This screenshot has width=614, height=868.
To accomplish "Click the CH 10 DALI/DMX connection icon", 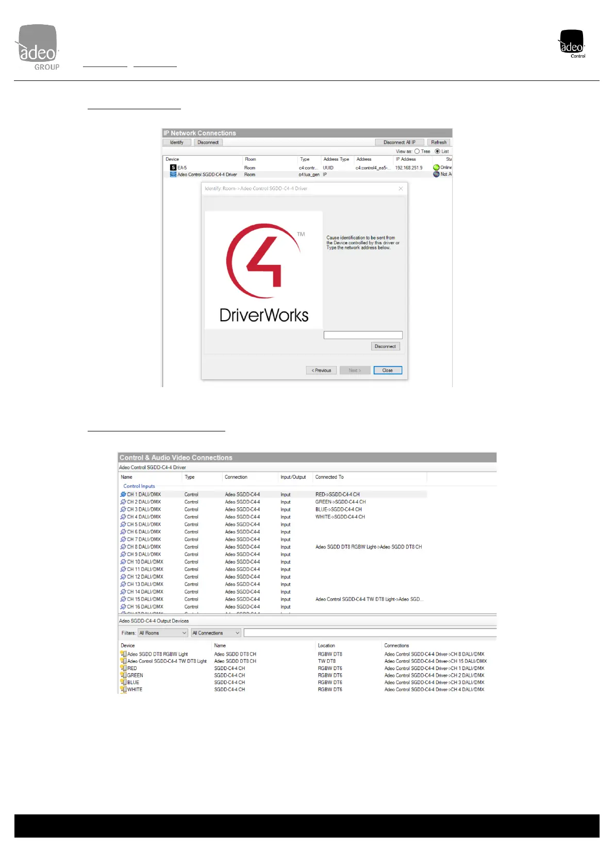I will point(123,562).
